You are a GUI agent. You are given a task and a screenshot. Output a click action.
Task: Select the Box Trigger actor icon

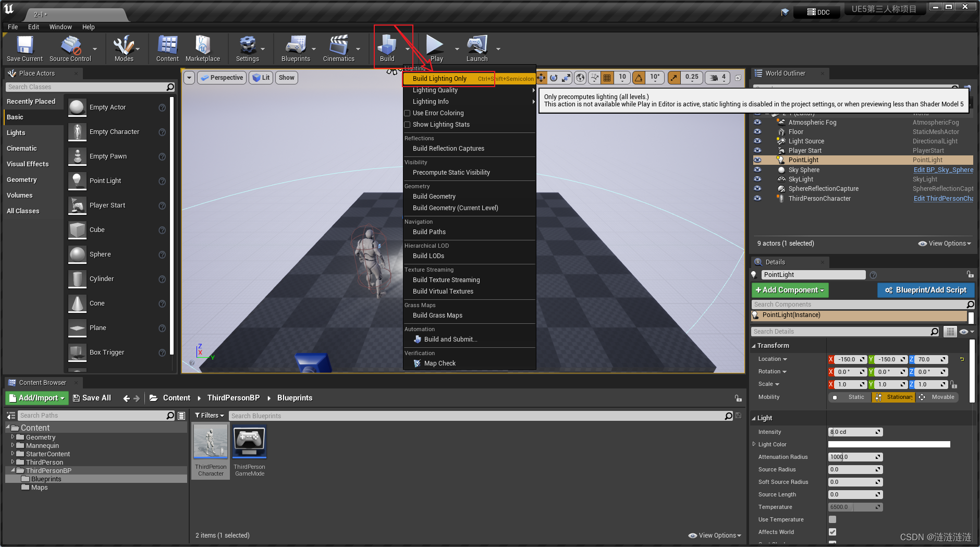point(77,352)
